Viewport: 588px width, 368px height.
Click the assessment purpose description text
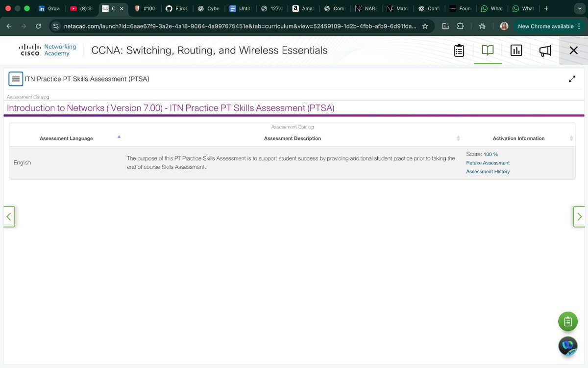tap(291, 162)
